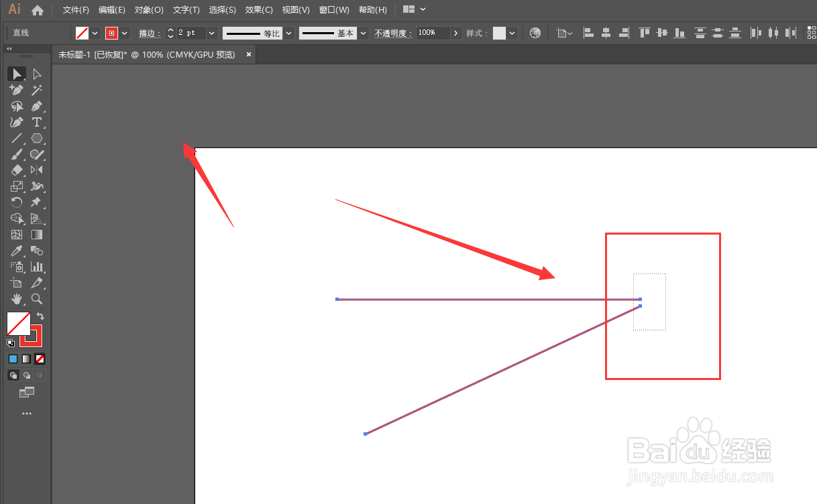This screenshot has width=817, height=504.
Task: Open the 文件(F) menu
Action: point(76,10)
